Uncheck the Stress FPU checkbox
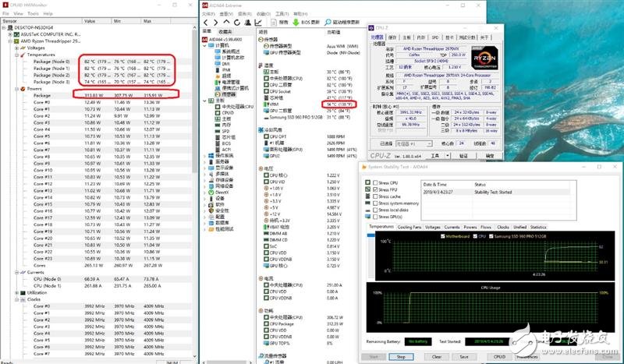 (375, 189)
